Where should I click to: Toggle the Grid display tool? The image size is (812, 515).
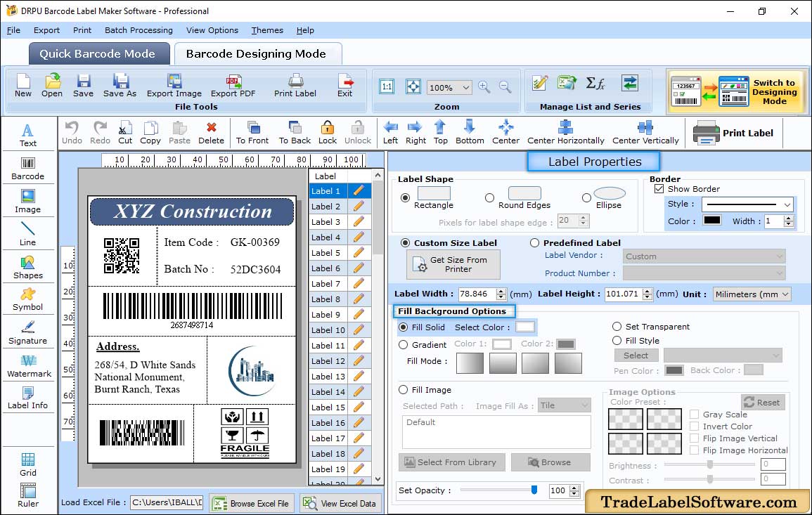pyautogui.click(x=28, y=465)
